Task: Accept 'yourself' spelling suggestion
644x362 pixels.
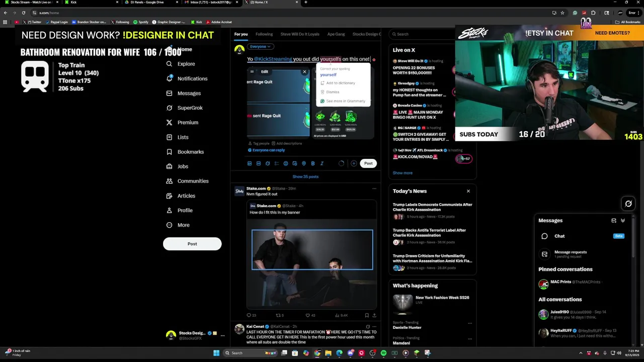Action: [x=328, y=75]
